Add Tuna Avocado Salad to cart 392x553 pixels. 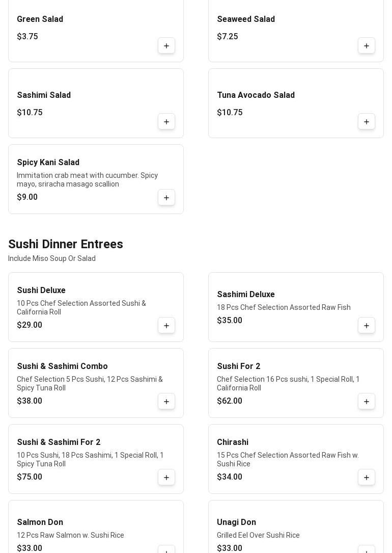click(x=367, y=122)
